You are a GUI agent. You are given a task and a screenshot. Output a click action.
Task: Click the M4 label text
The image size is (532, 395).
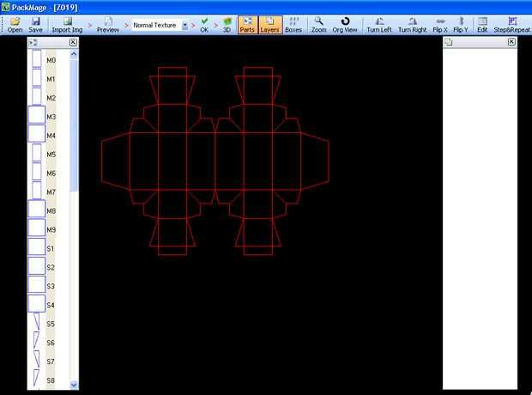pos(51,136)
